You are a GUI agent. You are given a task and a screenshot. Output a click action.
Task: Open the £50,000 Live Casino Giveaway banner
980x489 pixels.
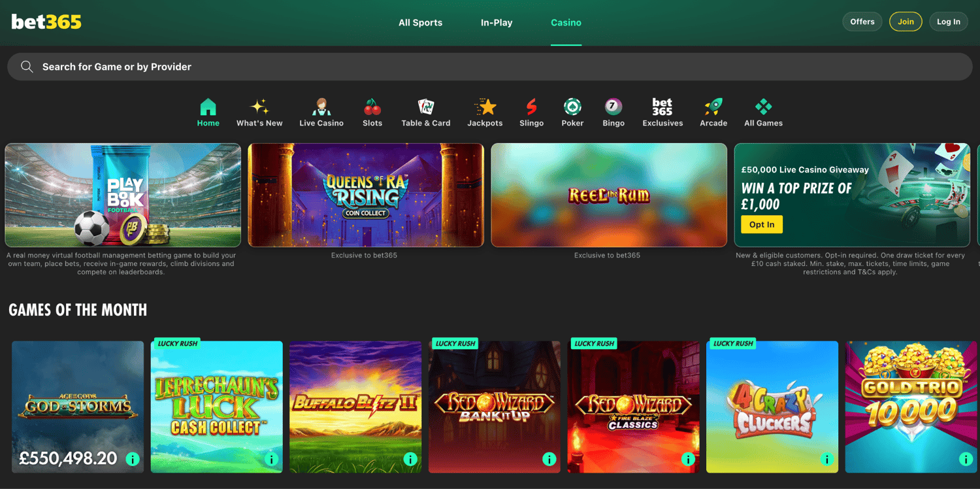[x=852, y=195]
